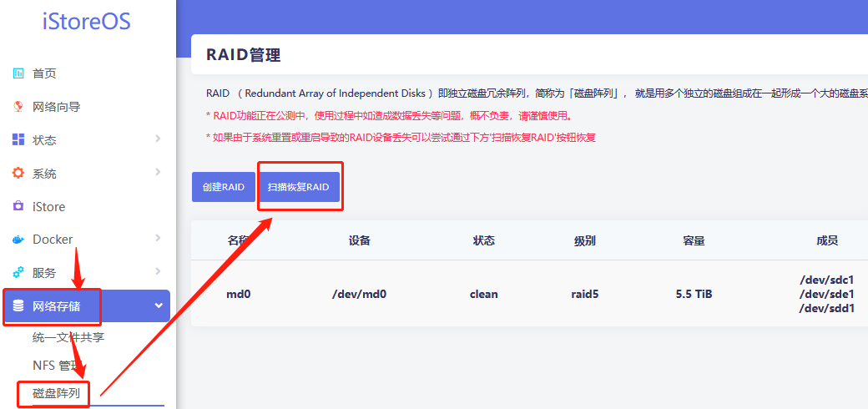Open the iStore menu item

point(48,207)
